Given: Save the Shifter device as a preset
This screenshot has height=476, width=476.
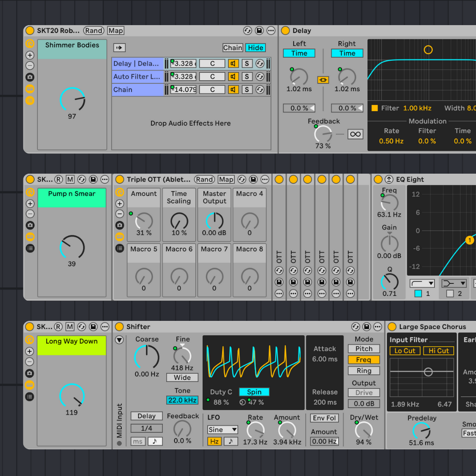Looking at the screenshot, I should tap(366, 327).
